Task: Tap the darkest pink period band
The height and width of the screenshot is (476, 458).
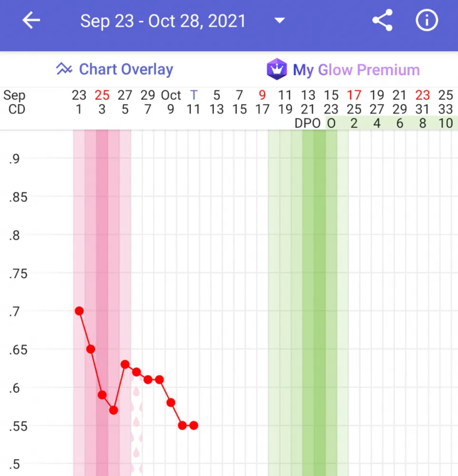Action: 102,303
